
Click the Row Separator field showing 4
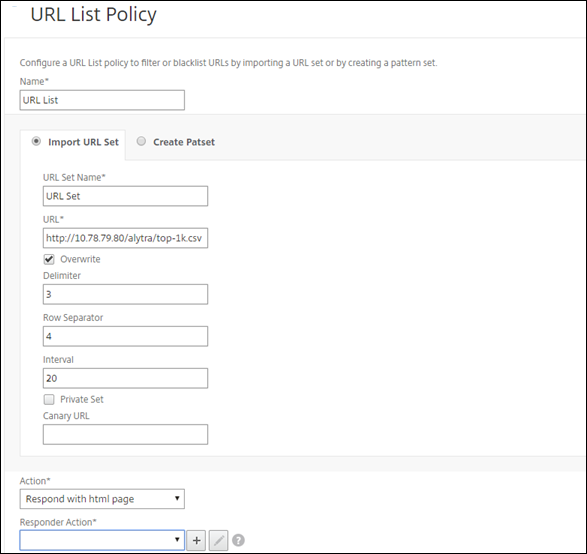point(125,336)
